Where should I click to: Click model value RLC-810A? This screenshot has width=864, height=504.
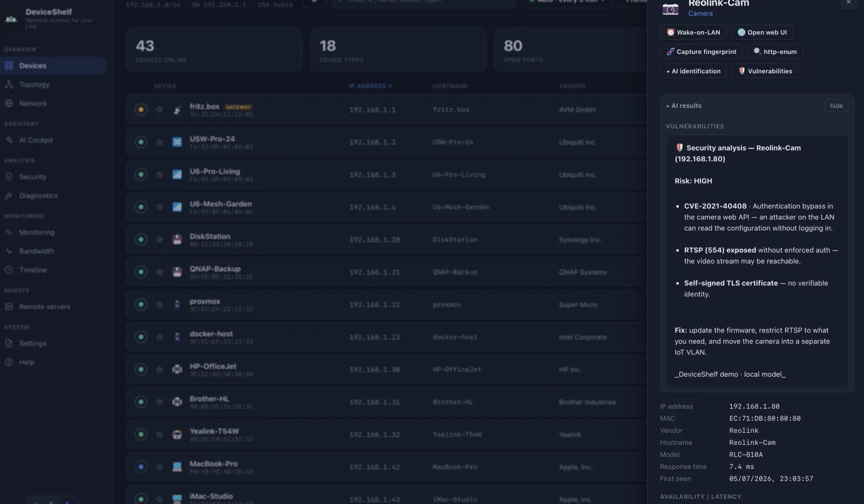(746, 454)
